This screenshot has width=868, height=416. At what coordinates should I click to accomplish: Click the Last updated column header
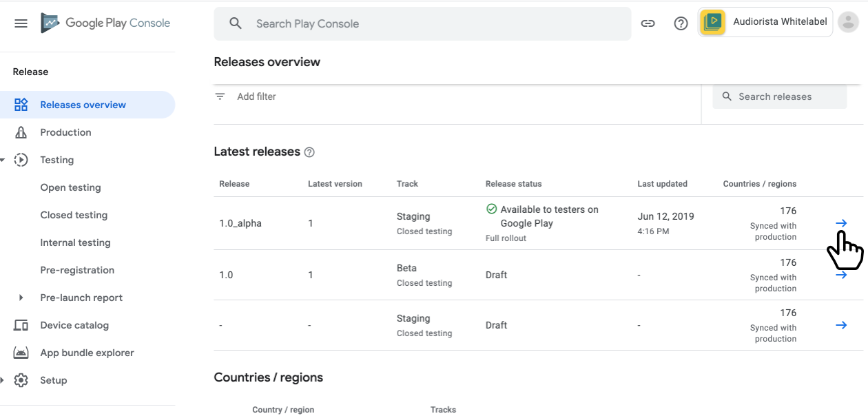point(662,184)
